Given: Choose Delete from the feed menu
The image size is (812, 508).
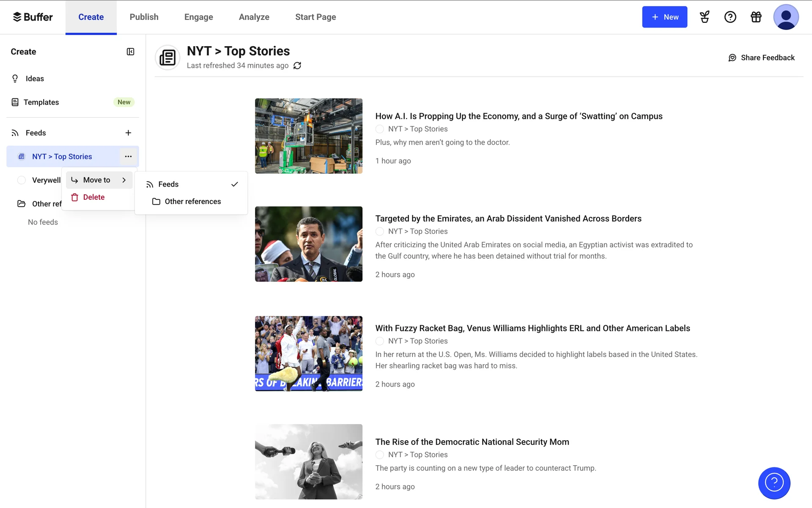Looking at the screenshot, I should tap(93, 197).
